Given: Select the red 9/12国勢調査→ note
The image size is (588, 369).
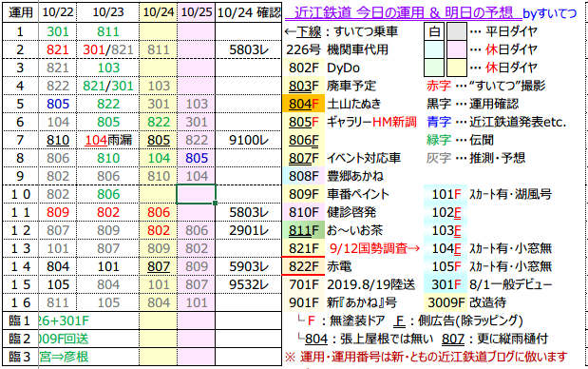Looking at the screenshot, I should [x=374, y=248].
